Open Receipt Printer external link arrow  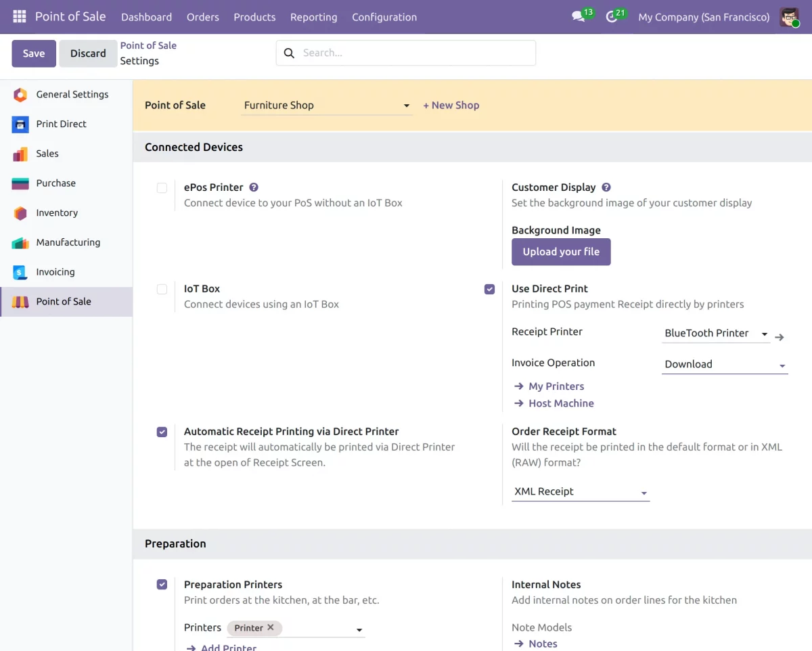tap(780, 337)
